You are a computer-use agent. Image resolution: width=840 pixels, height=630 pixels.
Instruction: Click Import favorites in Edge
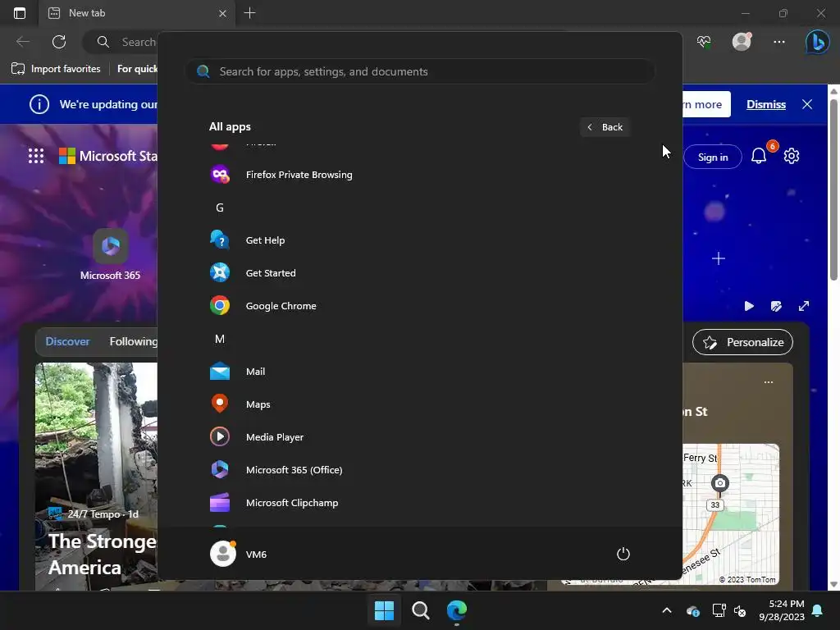(57, 69)
